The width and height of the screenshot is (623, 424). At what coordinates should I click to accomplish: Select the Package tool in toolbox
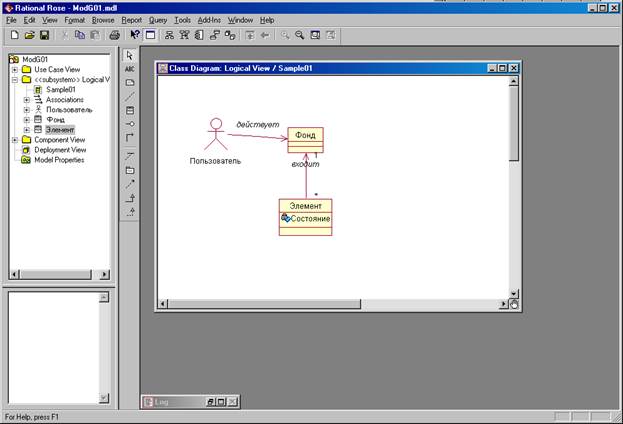pos(130,170)
